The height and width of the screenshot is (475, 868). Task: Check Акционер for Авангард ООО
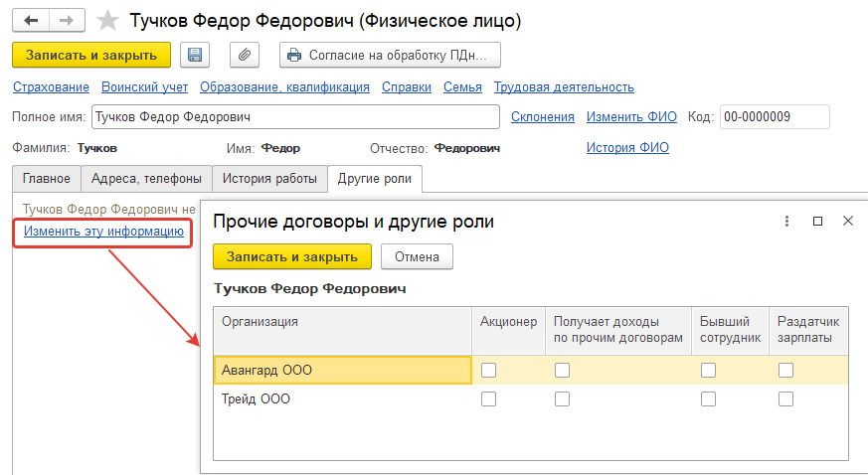coord(489,370)
